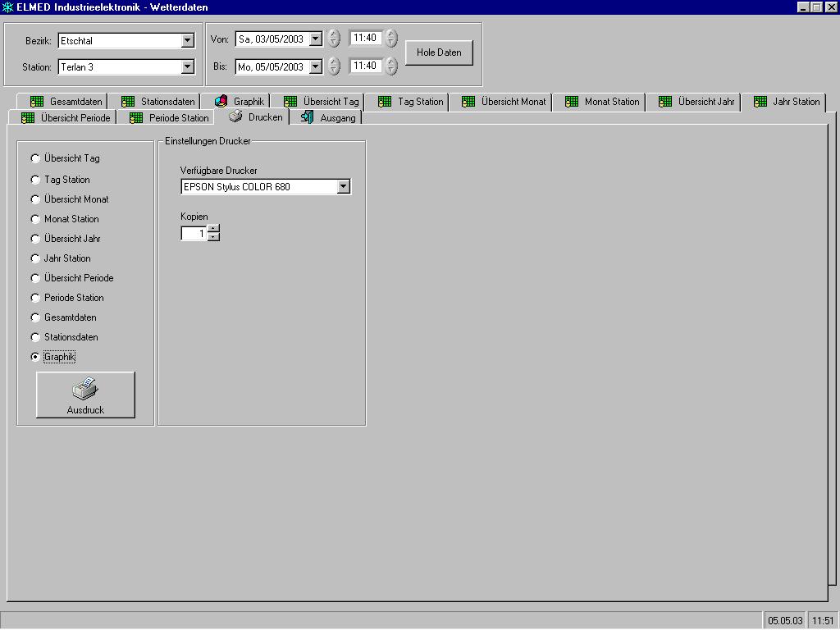Click the Übersicht Monat tab icon
This screenshot has width=840, height=630.
tap(468, 102)
